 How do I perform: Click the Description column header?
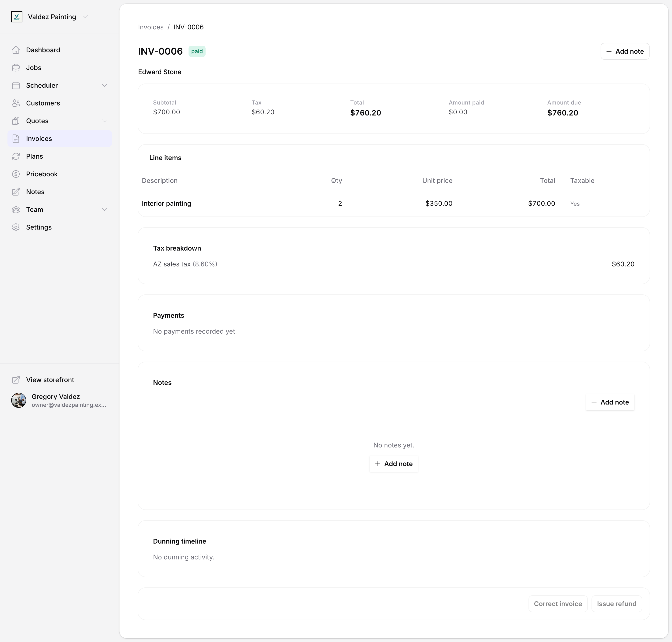tap(160, 181)
